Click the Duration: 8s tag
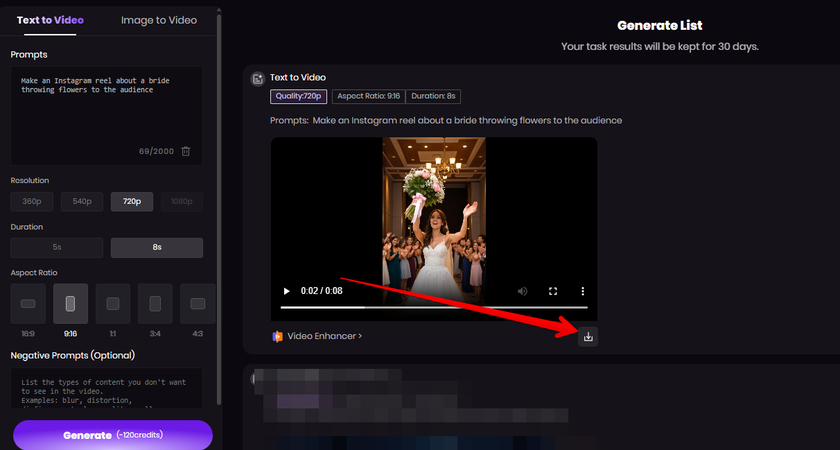Viewport: 840px width, 450px height. pyautogui.click(x=433, y=96)
